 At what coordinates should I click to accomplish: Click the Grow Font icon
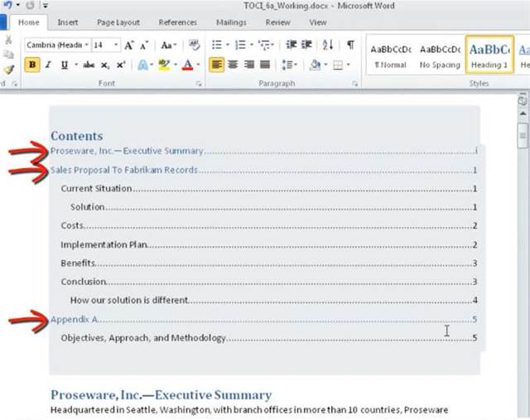point(129,45)
